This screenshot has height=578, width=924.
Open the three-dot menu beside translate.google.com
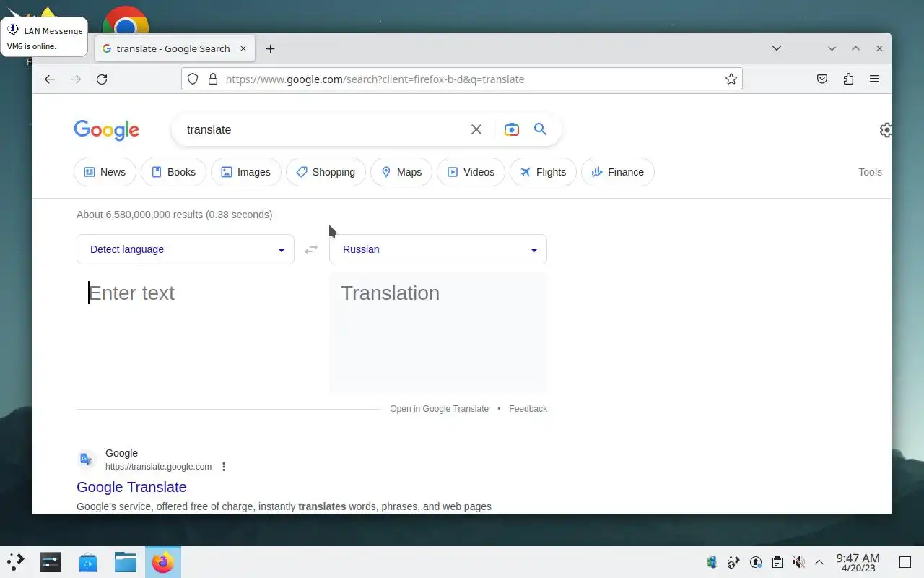coord(224,467)
